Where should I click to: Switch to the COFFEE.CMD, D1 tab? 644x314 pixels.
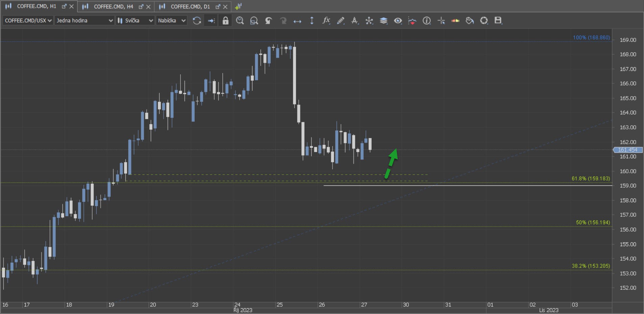[190, 6]
